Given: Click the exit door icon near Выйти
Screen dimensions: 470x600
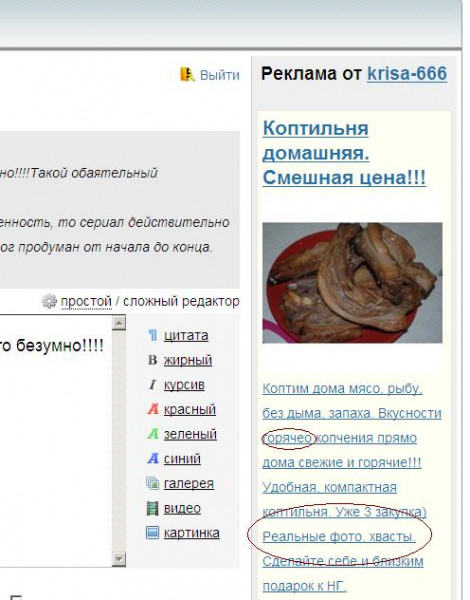Looking at the screenshot, I should click(187, 74).
